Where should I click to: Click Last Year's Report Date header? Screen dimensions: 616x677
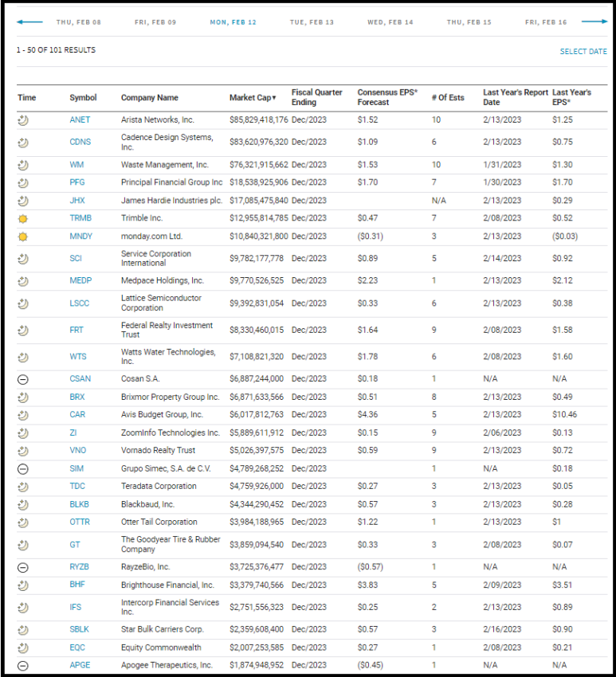point(516,97)
